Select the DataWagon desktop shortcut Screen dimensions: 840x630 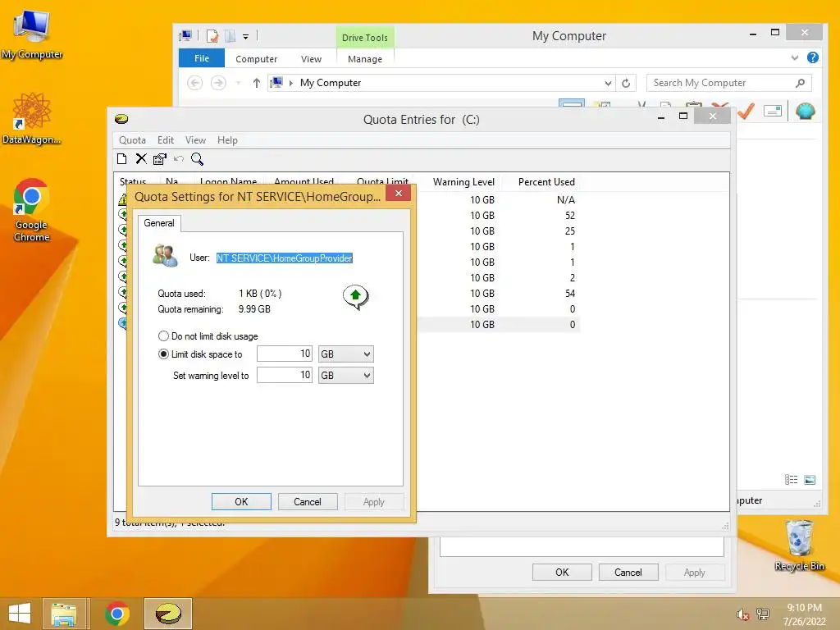click(32, 119)
